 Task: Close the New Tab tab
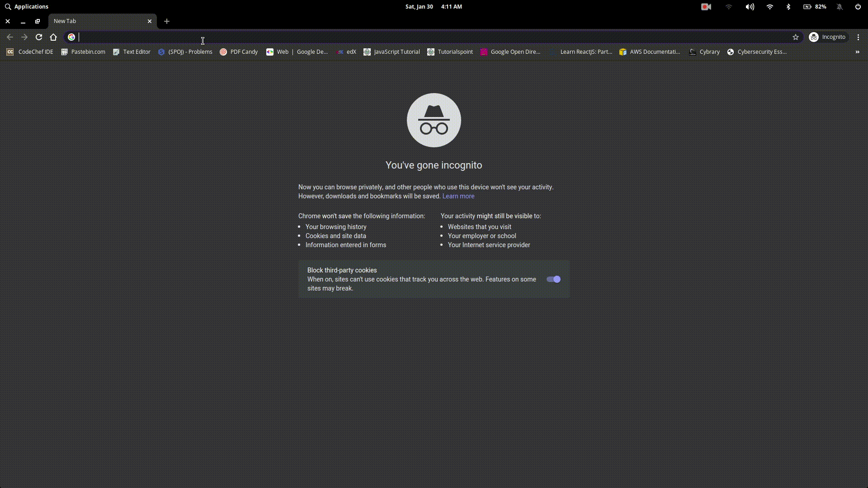(x=150, y=21)
